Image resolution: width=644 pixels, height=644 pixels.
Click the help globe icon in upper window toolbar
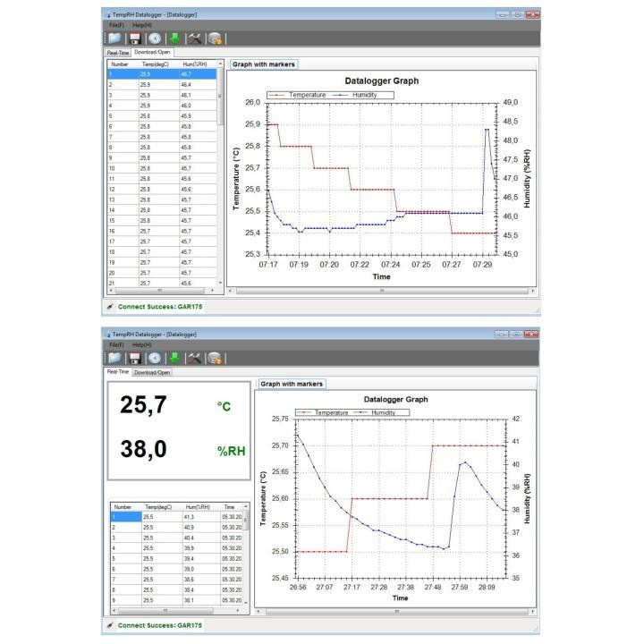(214, 38)
